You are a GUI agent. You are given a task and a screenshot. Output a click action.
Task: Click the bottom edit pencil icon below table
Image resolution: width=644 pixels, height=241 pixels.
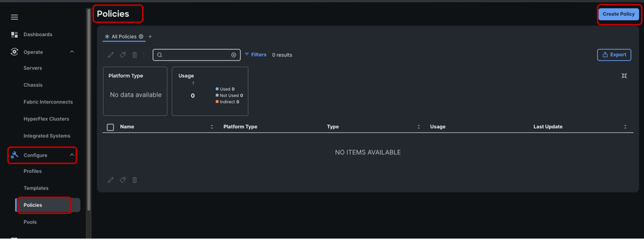tap(110, 180)
